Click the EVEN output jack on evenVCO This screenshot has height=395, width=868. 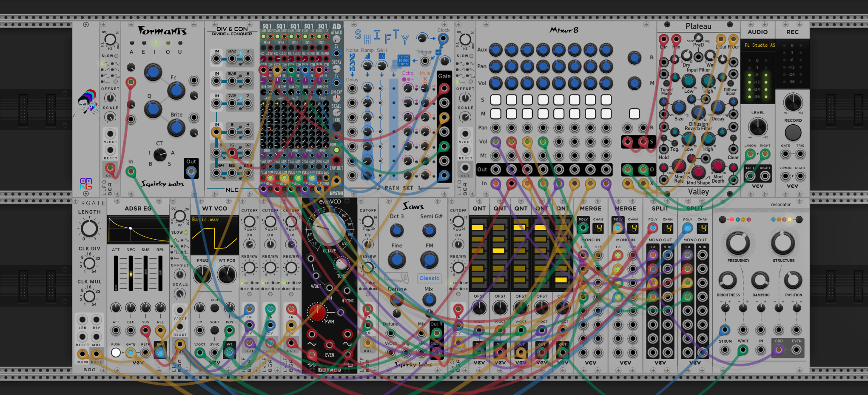point(329,344)
